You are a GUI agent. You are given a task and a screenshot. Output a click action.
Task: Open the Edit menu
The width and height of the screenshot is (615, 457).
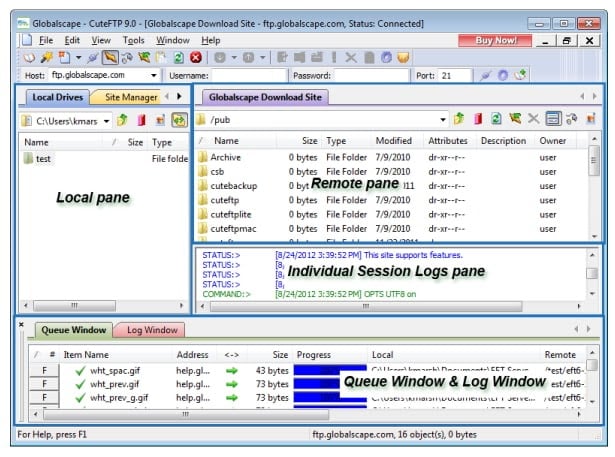[x=72, y=40]
